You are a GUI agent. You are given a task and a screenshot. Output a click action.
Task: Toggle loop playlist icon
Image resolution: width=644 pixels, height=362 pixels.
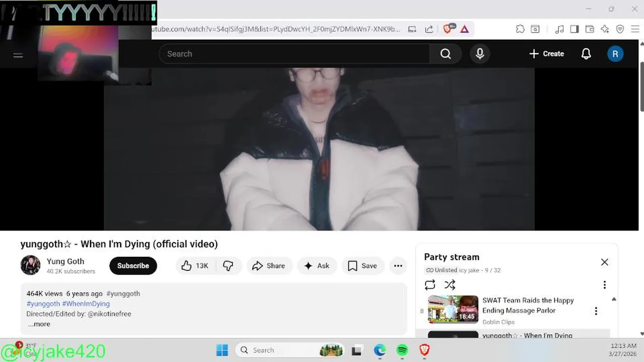click(430, 285)
